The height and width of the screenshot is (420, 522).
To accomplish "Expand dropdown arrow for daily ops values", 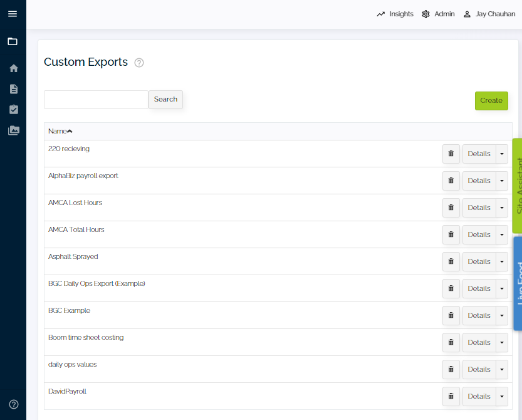I will 502,369.
